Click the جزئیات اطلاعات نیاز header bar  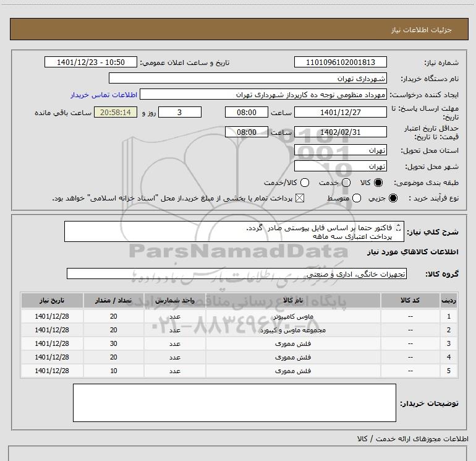coord(239,29)
